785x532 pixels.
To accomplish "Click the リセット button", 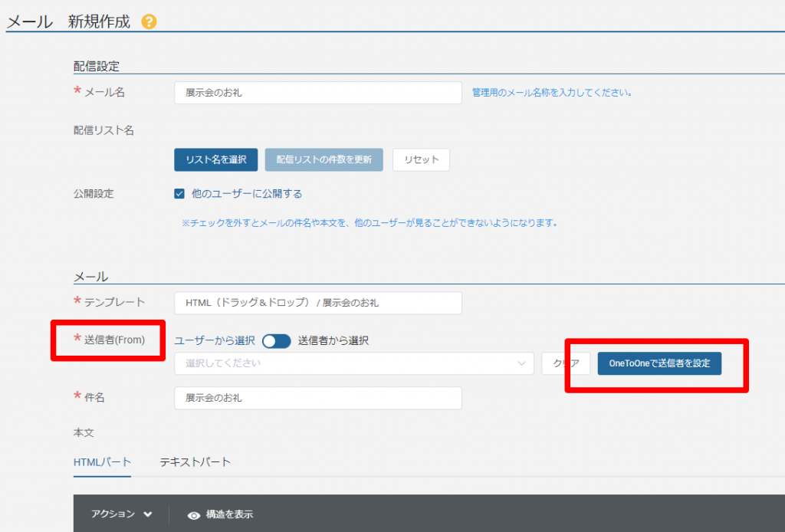I will coord(420,159).
